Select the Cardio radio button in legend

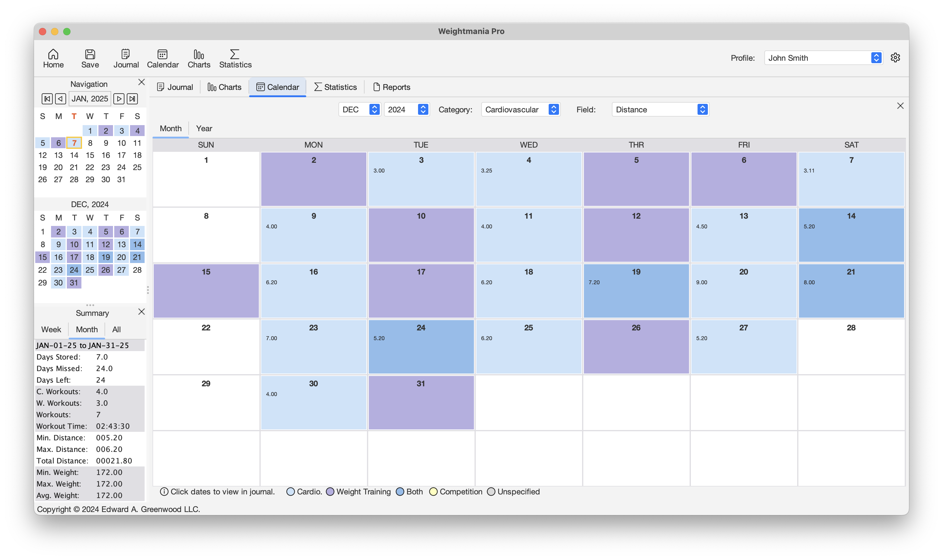290,492
